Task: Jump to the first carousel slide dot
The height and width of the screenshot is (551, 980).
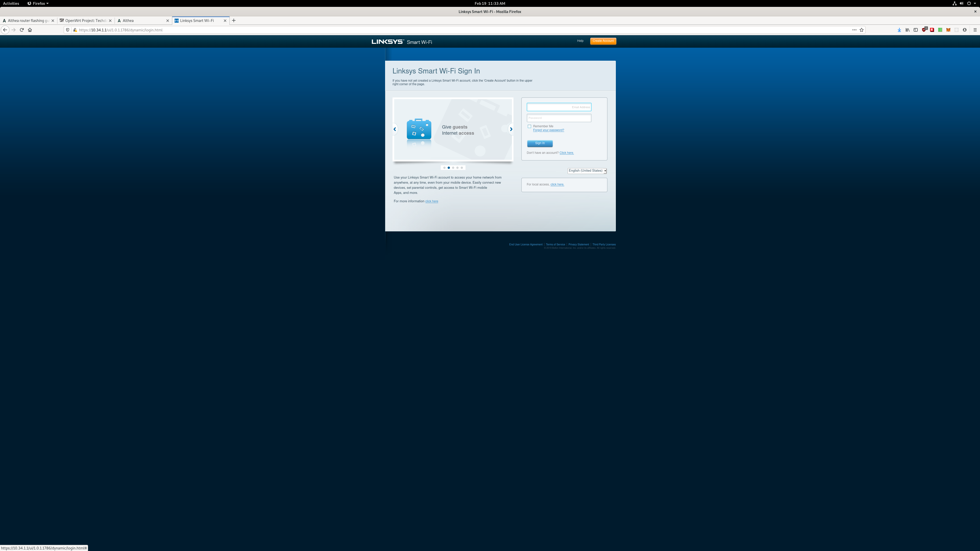Action: tap(444, 168)
